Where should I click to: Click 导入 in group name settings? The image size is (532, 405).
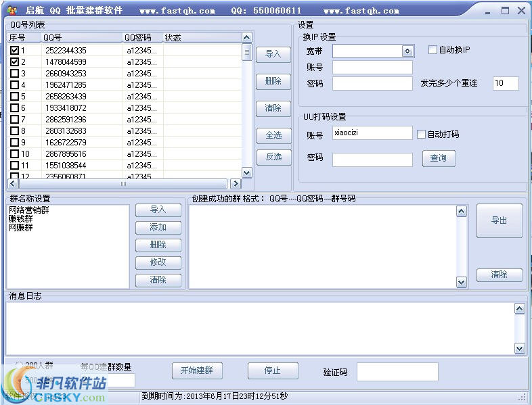(158, 210)
